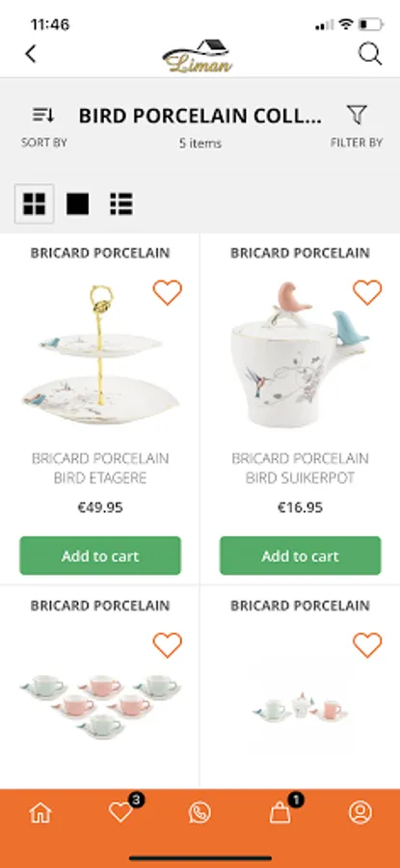
Task: Open Bird Suikerpot product image
Action: pos(301,354)
